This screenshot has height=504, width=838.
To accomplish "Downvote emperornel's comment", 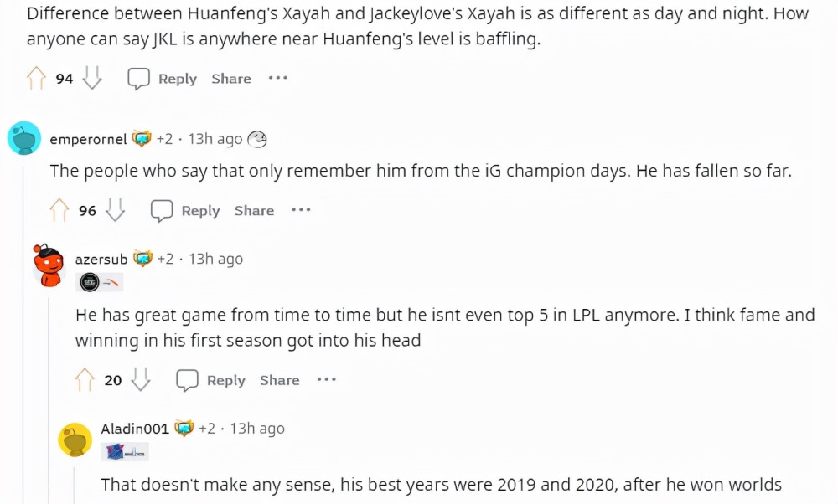I will click(x=115, y=210).
